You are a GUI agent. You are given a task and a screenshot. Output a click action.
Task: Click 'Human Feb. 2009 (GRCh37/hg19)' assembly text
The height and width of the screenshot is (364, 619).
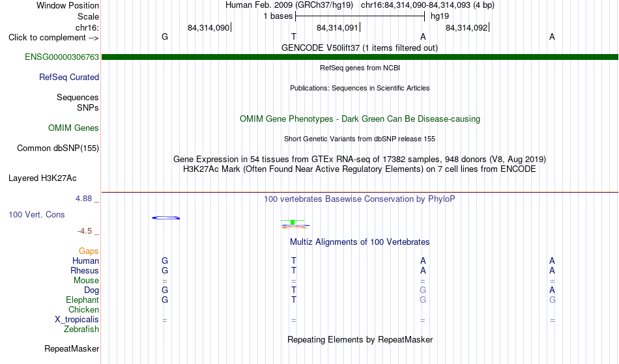pos(291,5)
